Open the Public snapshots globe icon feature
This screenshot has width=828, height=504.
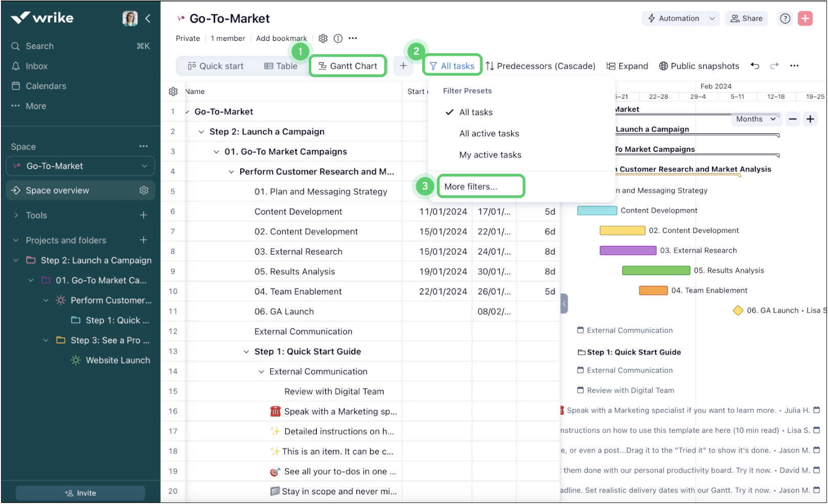(663, 66)
